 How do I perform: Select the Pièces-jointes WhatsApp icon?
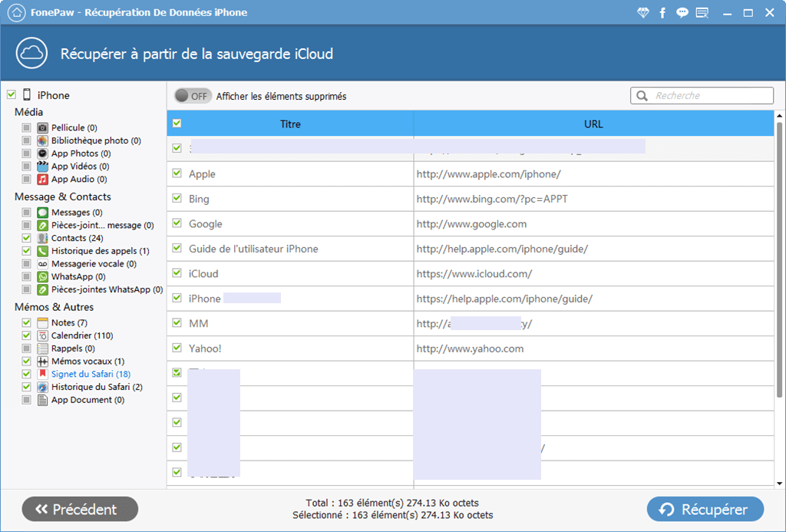click(43, 289)
